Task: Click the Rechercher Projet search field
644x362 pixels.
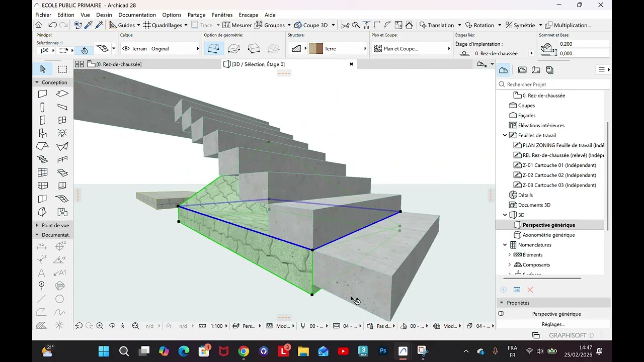Action: click(x=553, y=84)
